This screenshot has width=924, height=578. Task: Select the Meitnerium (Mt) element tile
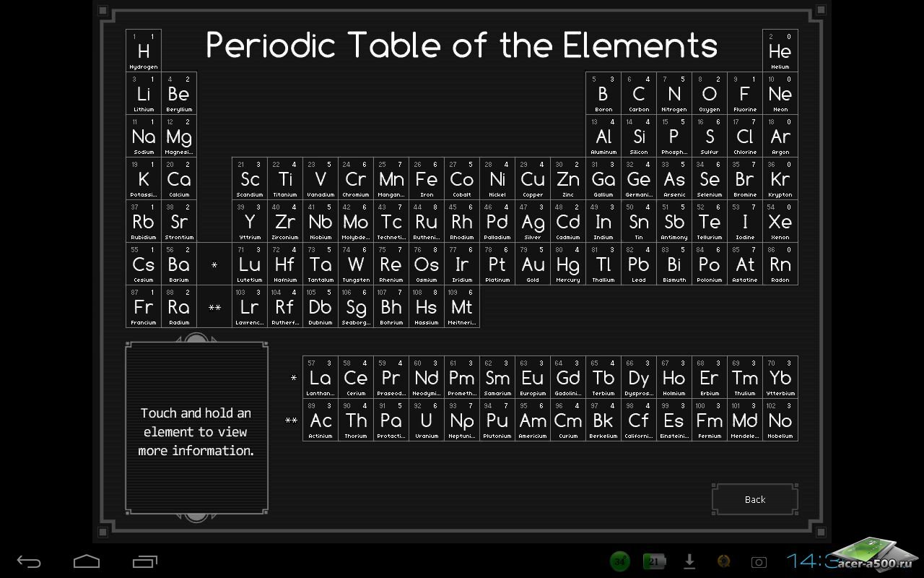click(x=462, y=306)
